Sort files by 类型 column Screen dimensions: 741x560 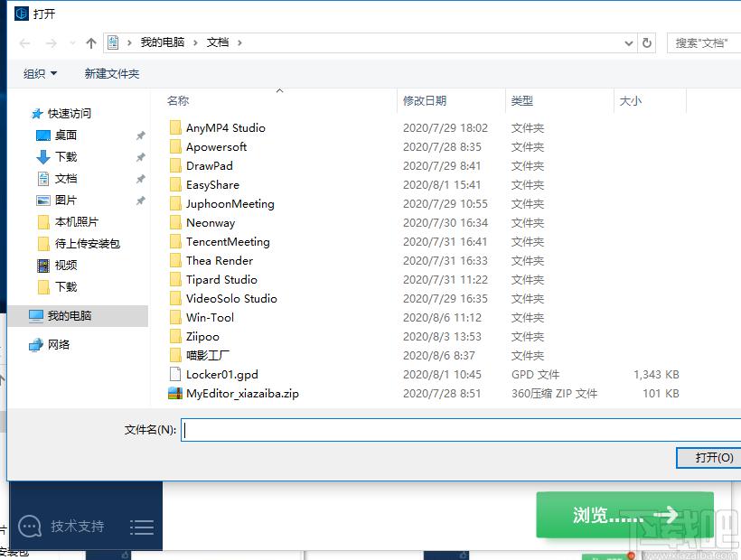(x=522, y=100)
